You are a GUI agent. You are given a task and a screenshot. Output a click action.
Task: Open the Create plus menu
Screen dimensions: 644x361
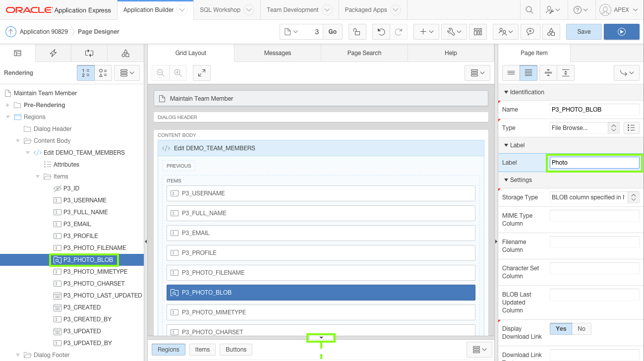click(x=426, y=32)
